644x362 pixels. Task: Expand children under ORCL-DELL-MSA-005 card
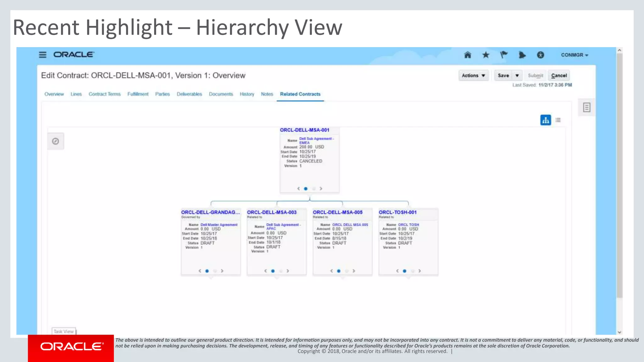coord(343,278)
